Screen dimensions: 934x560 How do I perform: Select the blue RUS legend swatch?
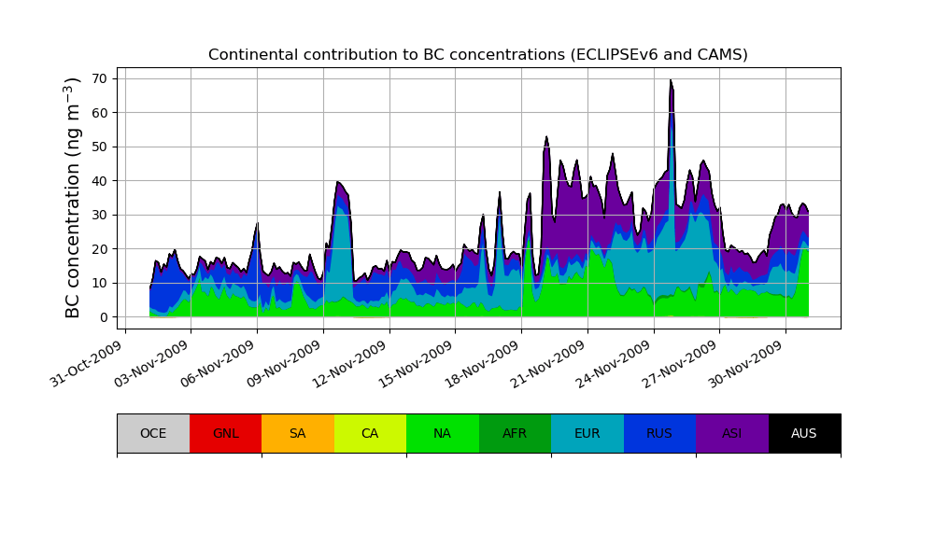(x=659, y=433)
